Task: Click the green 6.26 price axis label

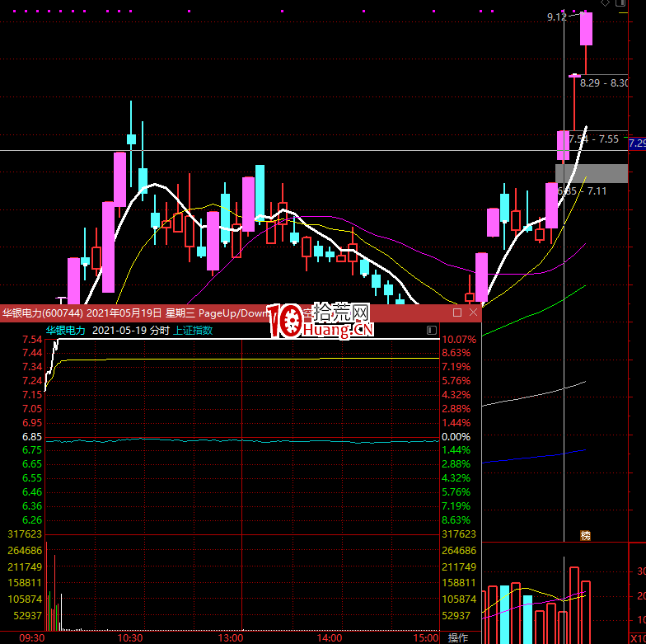Action: pos(32,519)
